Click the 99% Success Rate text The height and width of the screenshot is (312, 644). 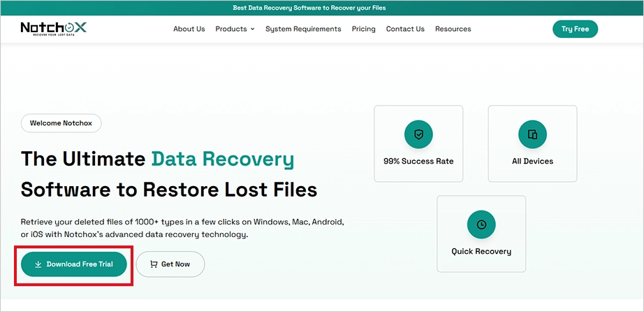(418, 162)
